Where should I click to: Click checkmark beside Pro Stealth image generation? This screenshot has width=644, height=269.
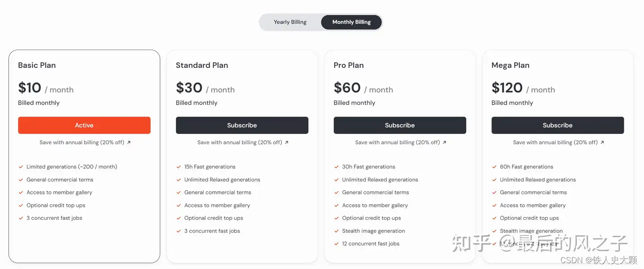337,231
